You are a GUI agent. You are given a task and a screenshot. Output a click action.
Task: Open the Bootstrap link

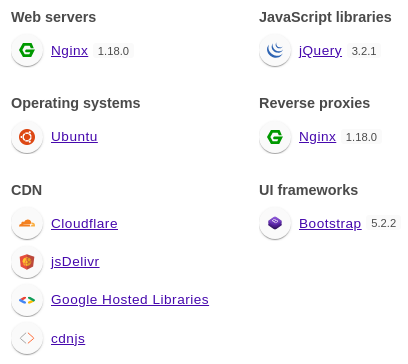click(330, 224)
